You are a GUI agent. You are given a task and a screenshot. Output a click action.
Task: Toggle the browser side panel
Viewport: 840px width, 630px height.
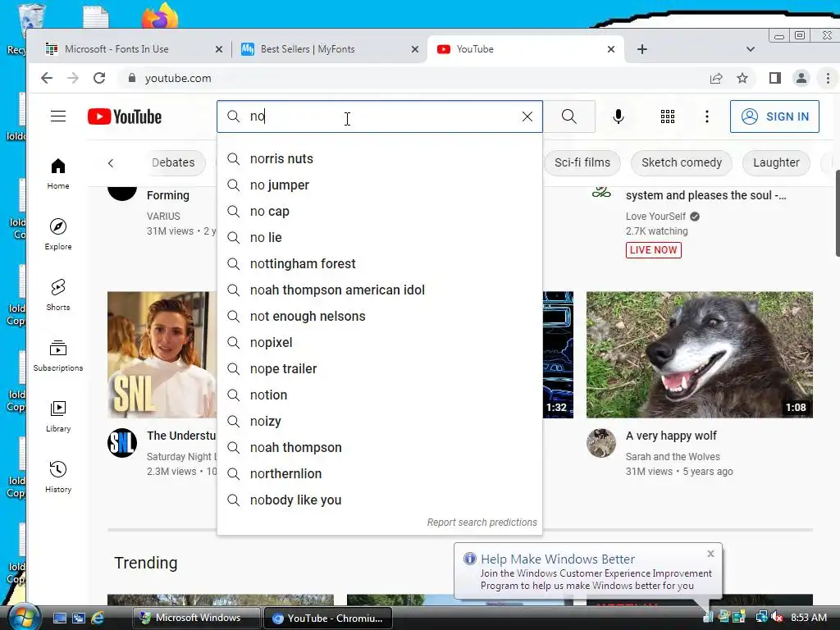click(x=774, y=78)
